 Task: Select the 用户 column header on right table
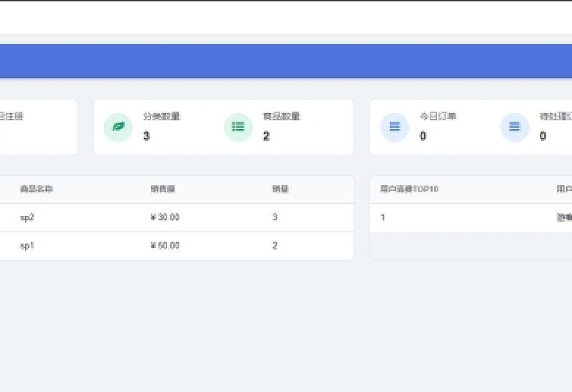coord(563,189)
